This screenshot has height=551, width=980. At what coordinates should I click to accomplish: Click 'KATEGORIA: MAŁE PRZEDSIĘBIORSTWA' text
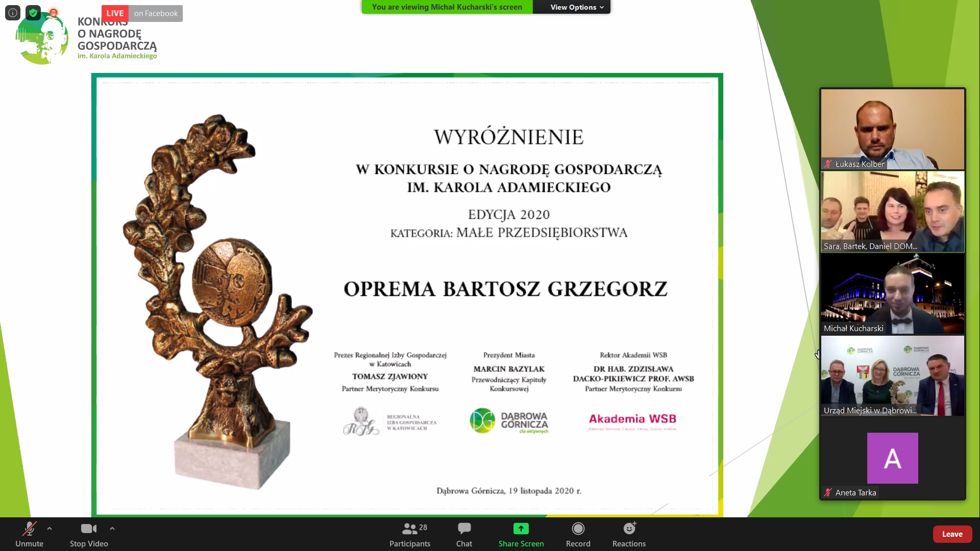point(509,233)
